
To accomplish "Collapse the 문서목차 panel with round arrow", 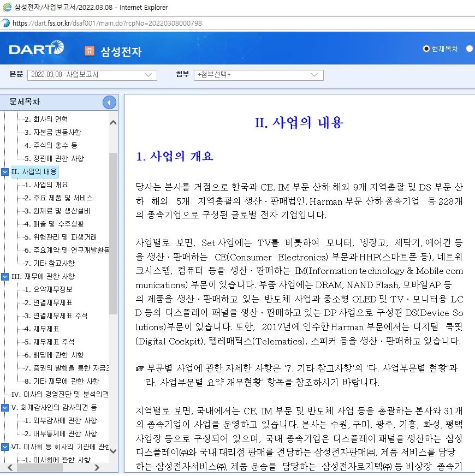I will (x=109, y=102).
